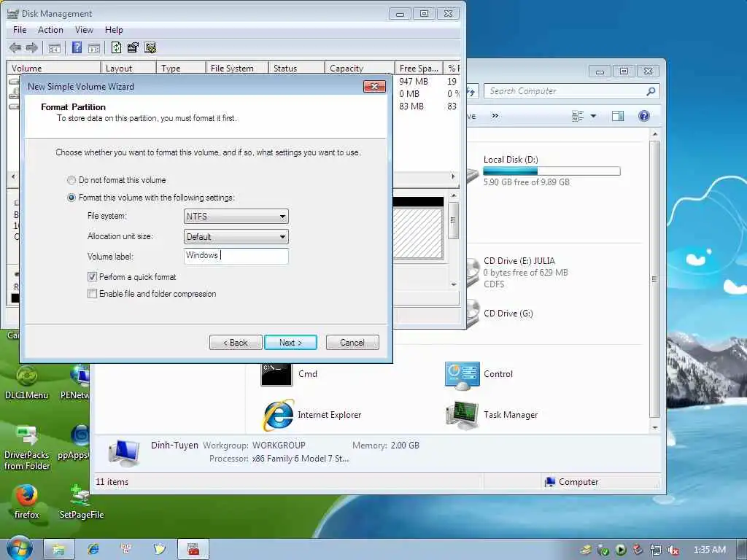Open the Action menu in Disk Management

click(50, 30)
